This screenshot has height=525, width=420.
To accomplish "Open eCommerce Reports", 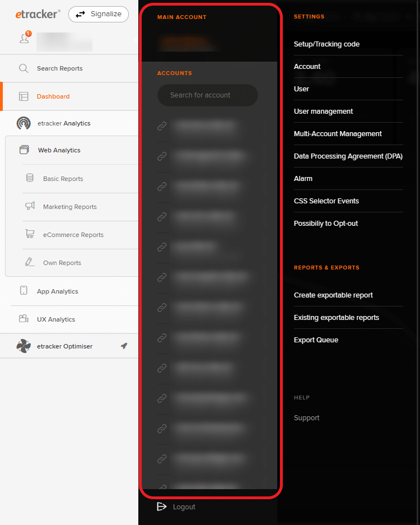I will click(x=73, y=235).
